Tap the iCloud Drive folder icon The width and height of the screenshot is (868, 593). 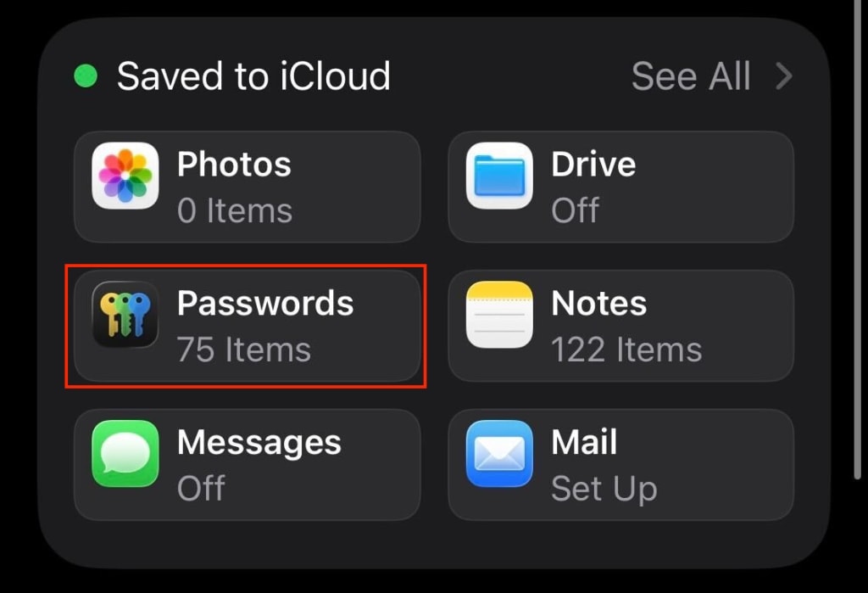tap(499, 176)
